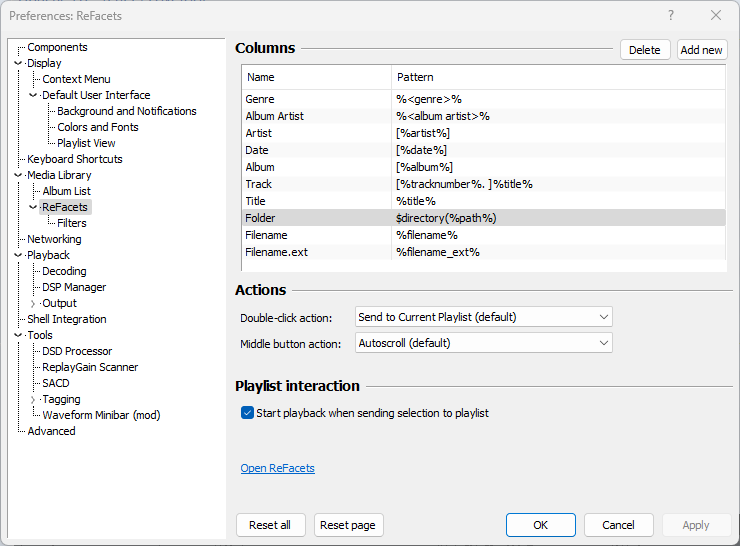Open Colors and Fonts page
The image size is (740, 546).
pos(98,127)
